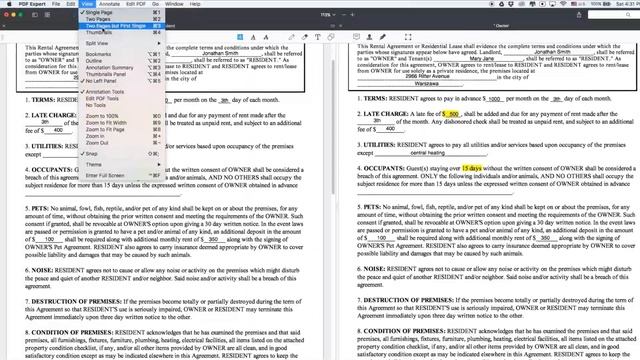Open the File menu

click(x=56, y=4)
